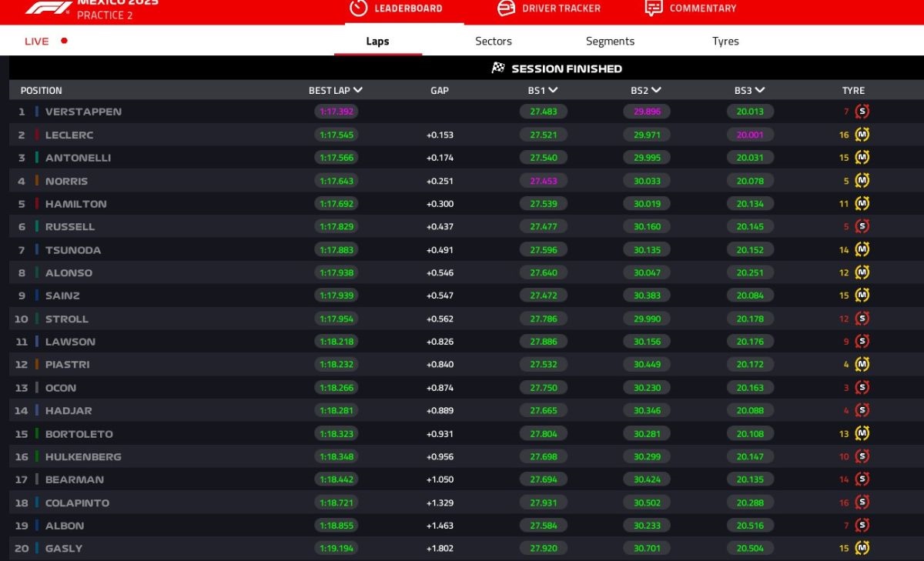This screenshot has width=924, height=561.
Task: Expand the BS1 column sort chevron
Action: pyautogui.click(x=554, y=91)
